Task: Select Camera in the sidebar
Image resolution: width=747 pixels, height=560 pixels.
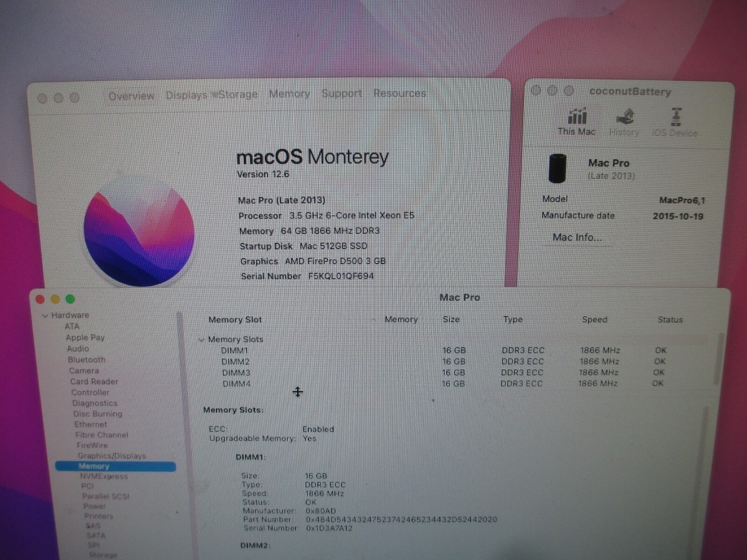Action: click(x=84, y=371)
